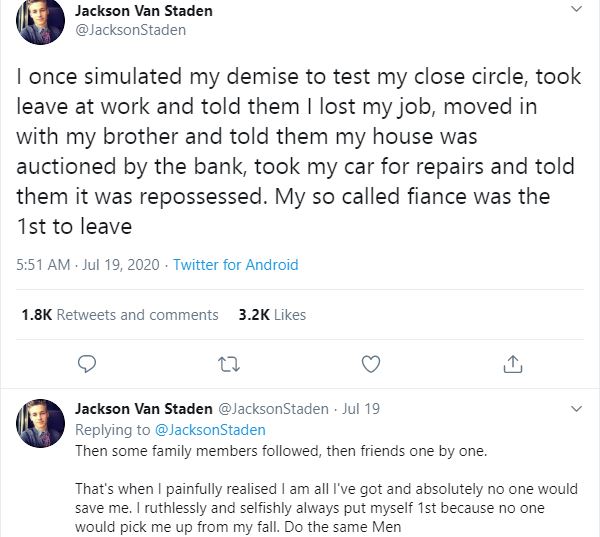
Task: Select the main tweet body text
Action: point(296,150)
